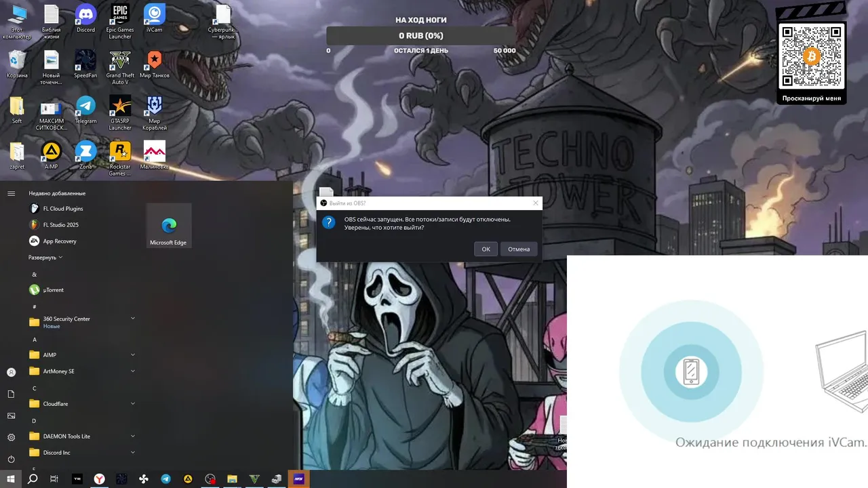Screen dimensions: 868x488
Task: Jump to letter A section header
Action: [x=35, y=340]
